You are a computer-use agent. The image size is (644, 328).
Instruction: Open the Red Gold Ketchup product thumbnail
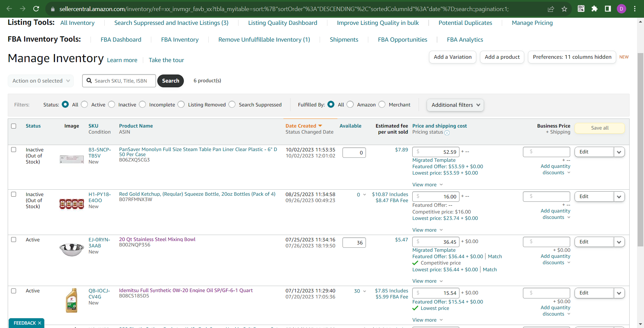click(71, 204)
